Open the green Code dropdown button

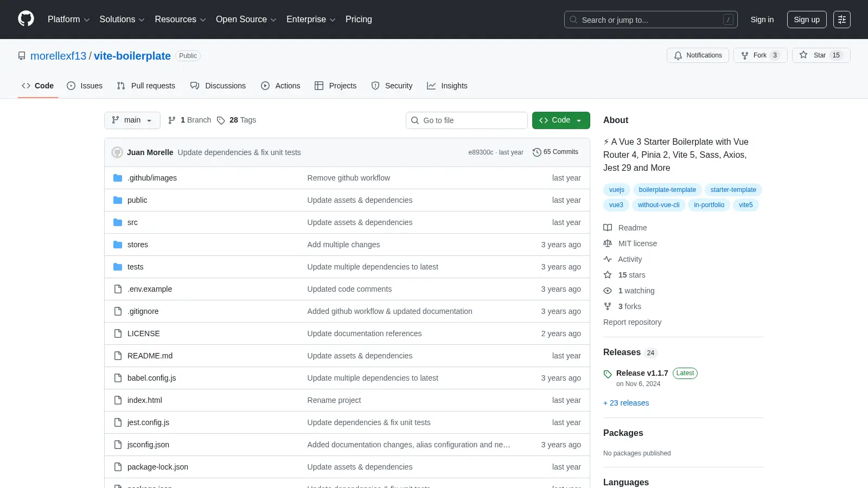point(561,120)
